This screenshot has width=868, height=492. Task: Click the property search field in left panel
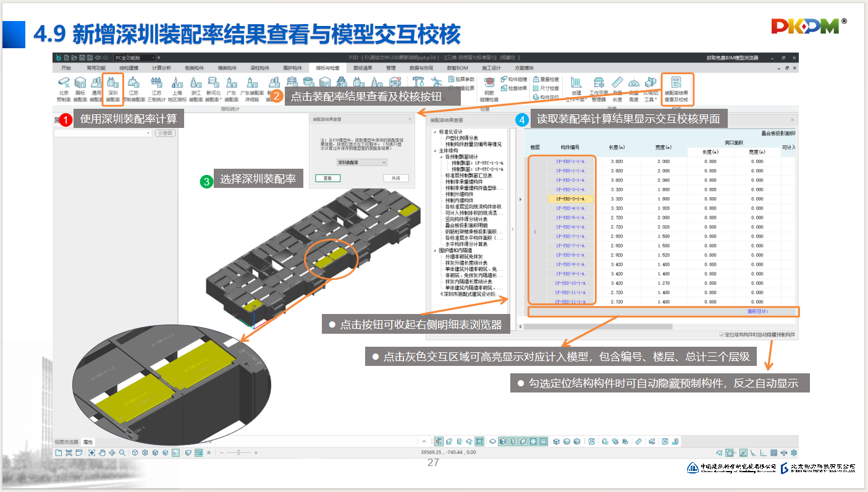(x=103, y=133)
